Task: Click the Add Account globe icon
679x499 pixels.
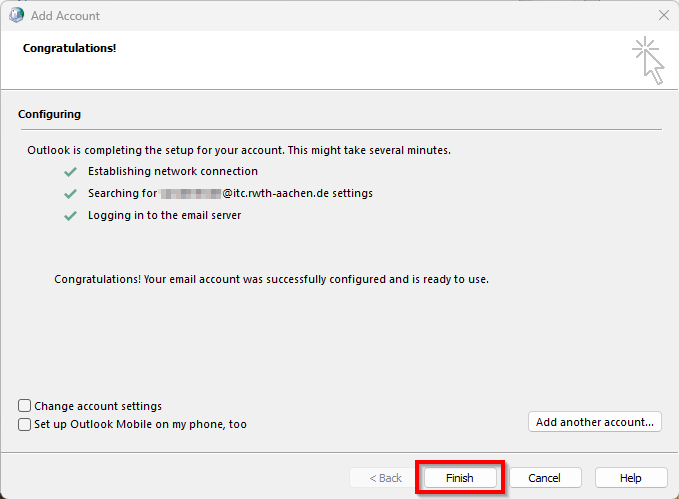Action: 16,15
